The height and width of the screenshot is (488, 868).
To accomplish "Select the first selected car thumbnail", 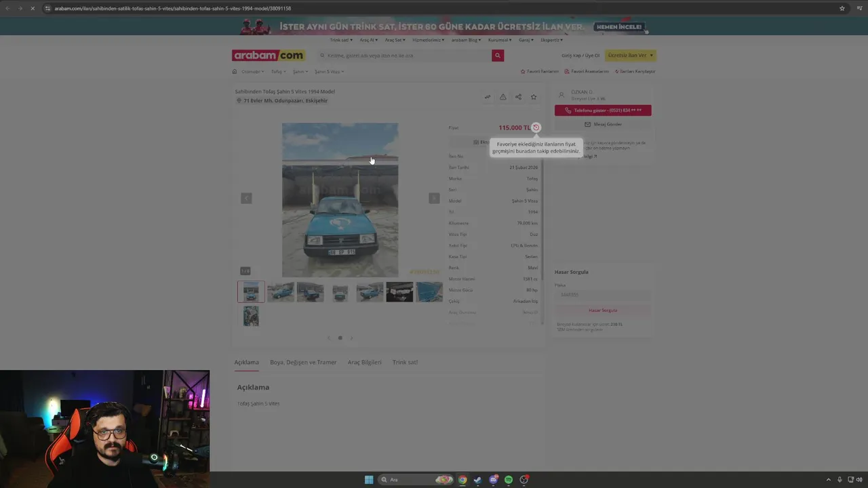I will (251, 291).
